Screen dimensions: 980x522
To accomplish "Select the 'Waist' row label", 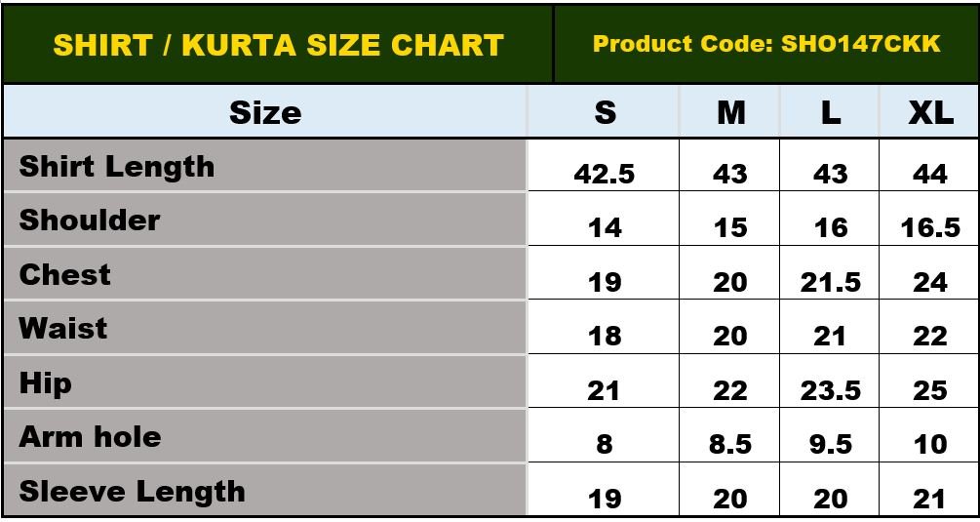I will coord(63,329).
